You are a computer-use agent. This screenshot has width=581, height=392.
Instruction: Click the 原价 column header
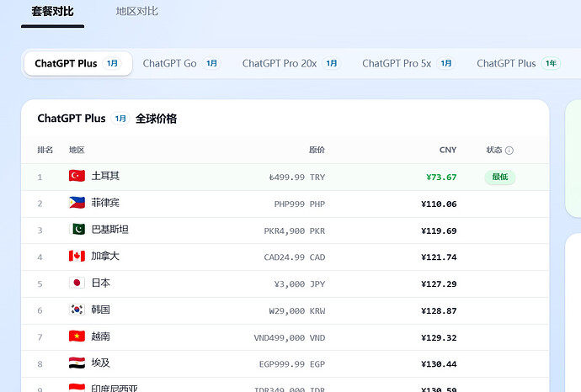317,150
